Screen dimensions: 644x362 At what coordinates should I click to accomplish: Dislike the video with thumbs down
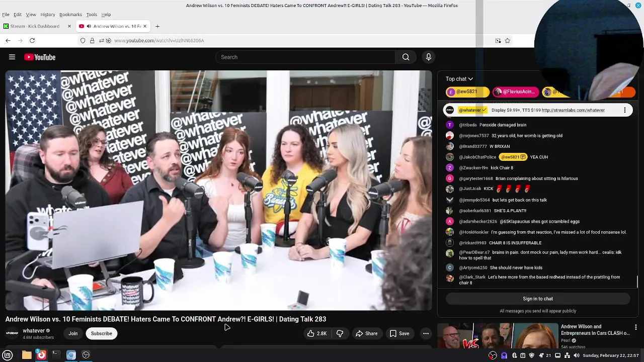point(340,333)
